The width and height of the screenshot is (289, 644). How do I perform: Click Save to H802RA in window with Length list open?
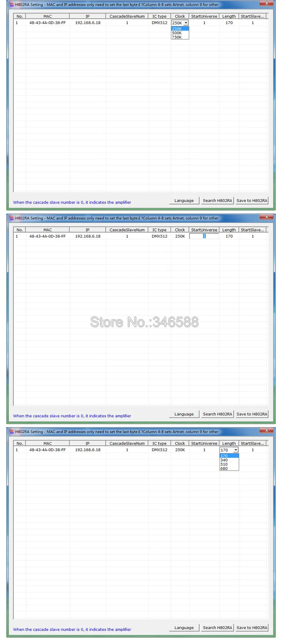[x=252, y=628]
